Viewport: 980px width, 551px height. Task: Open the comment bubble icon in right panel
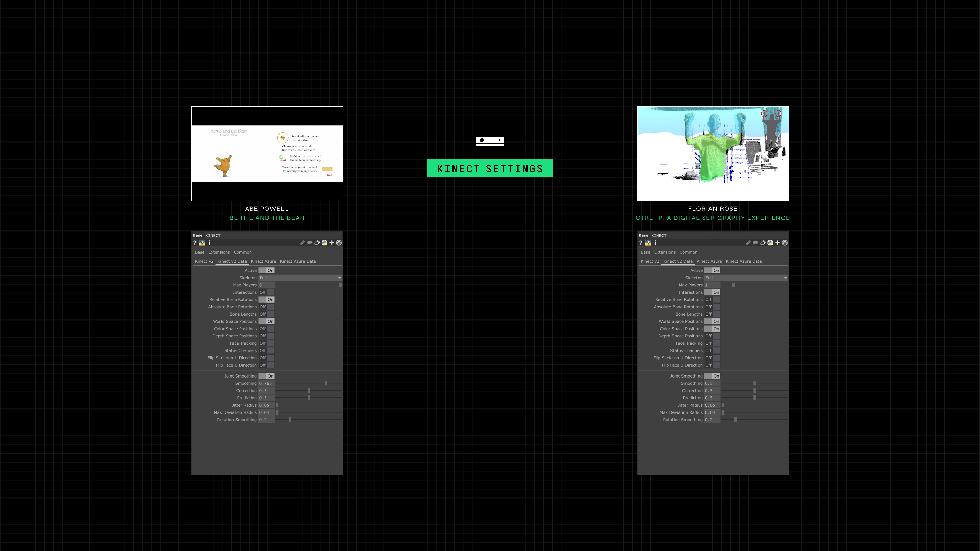[x=755, y=243]
